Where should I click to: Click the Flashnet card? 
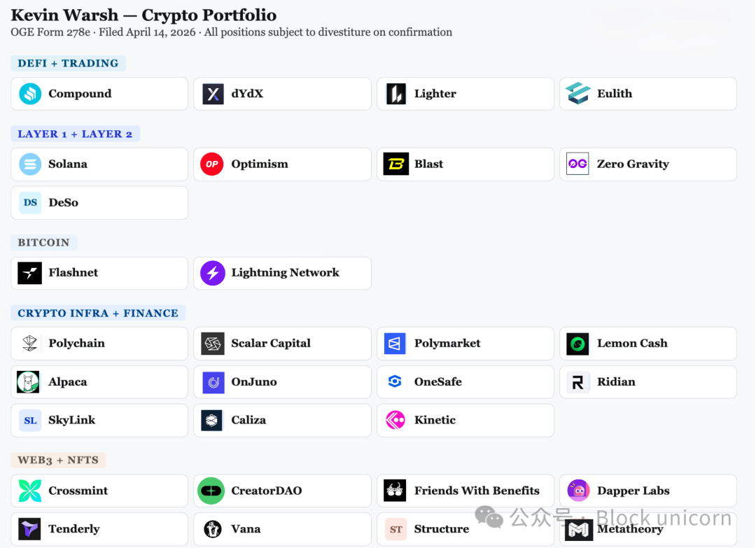(x=99, y=273)
